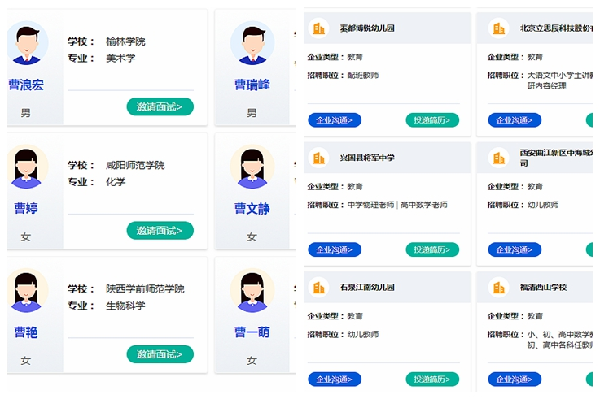This screenshot has width=600, height=399.
Task: Click building icon beside 福清西山学校
Action: (499, 287)
